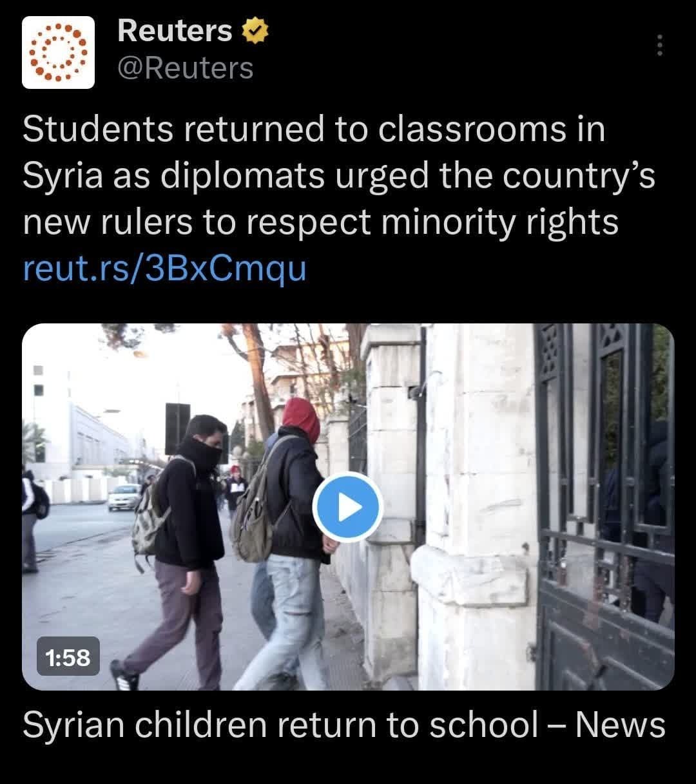Image resolution: width=696 pixels, height=784 pixels.
Task: Select the Reuters display name
Action: pyautogui.click(x=175, y=31)
